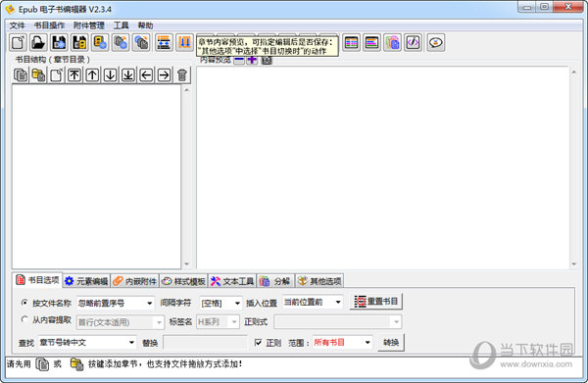
Task: Switch to the 样式模板 tab
Action: click(184, 281)
